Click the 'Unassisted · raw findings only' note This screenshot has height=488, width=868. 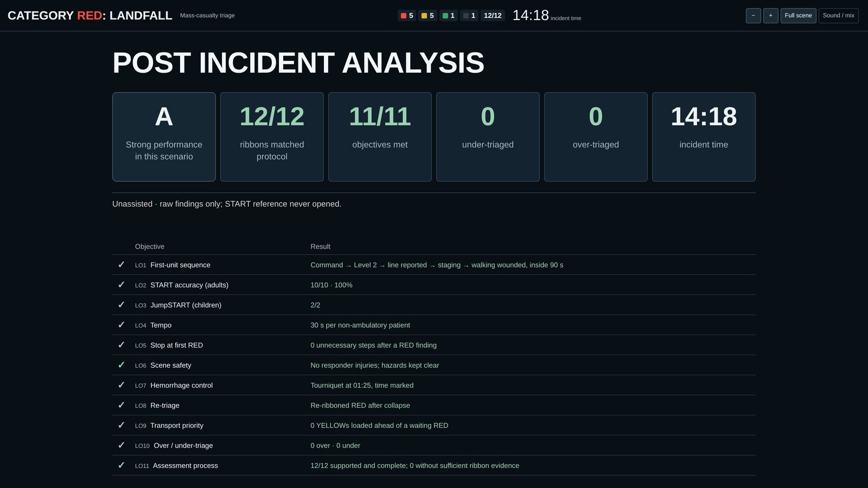click(x=227, y=204)
